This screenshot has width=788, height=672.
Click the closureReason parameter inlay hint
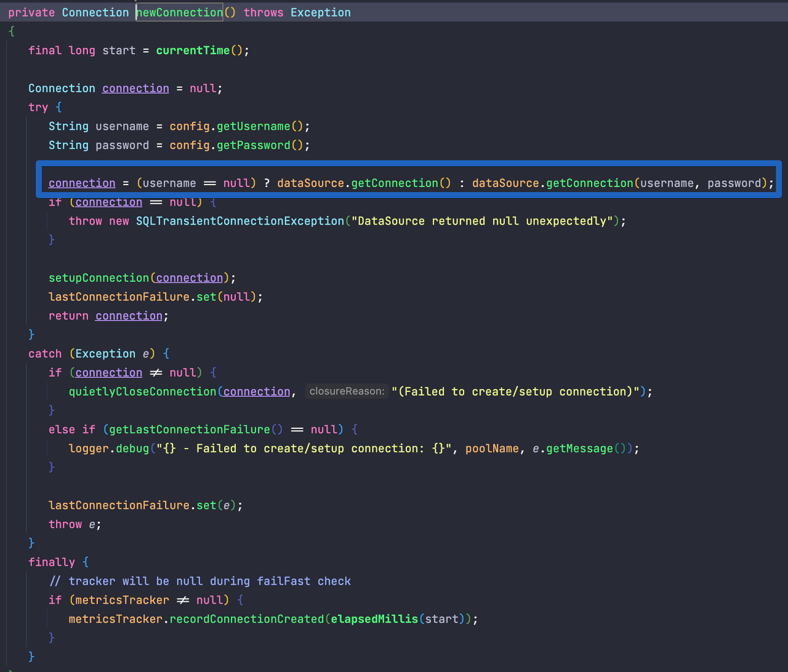coord(347,391)
